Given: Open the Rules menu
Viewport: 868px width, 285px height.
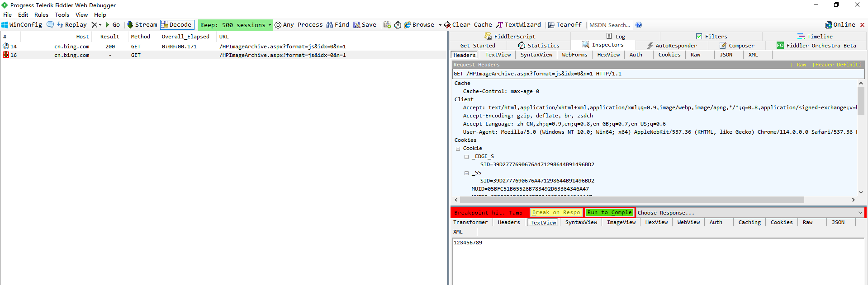Looking at the screenshot, I should [41, 15].
